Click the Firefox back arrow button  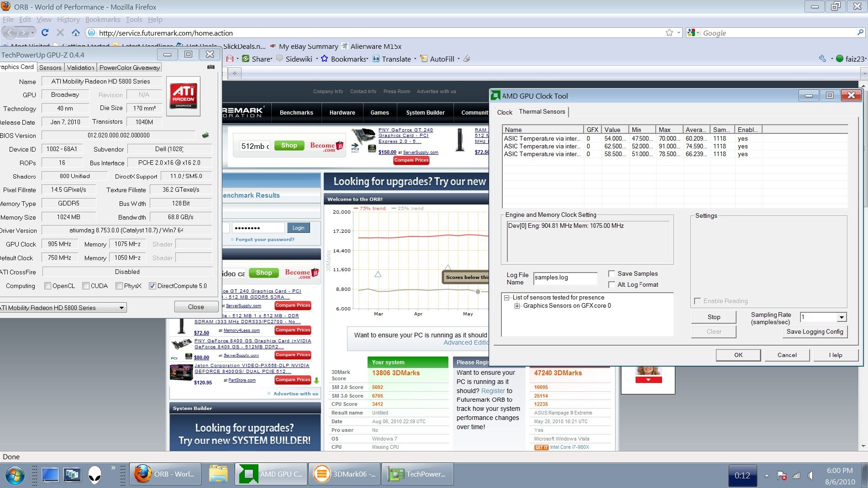(10, 32)
